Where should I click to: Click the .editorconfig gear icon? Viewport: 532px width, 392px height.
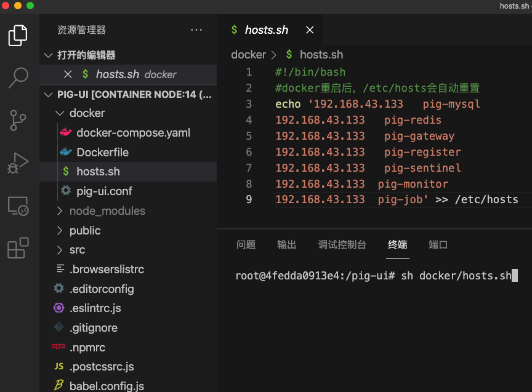[59, 288]
